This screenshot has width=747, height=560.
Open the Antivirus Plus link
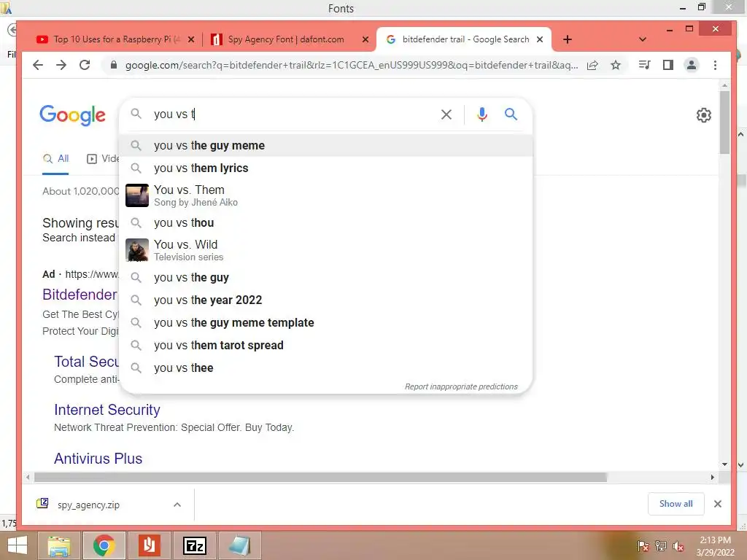click(x=98, y=458)
